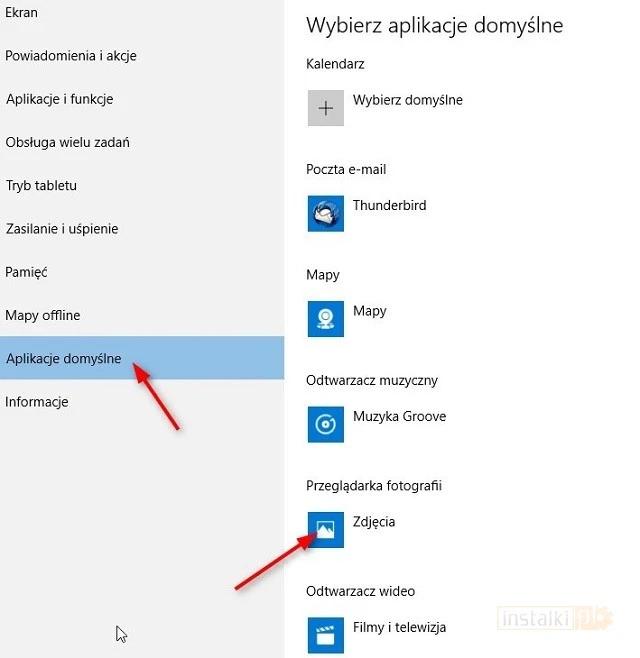Open Aplikacje i funkcje in sidebar

pyautogui.click(x=60, y=99)
